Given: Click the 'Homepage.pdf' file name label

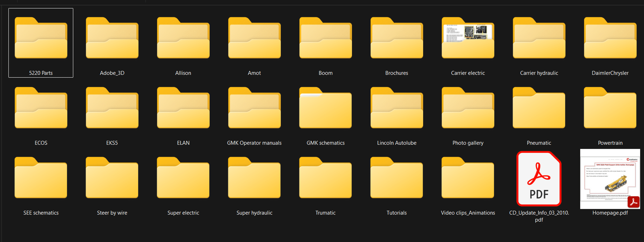Looking at the screenshot, I should 610,213.
